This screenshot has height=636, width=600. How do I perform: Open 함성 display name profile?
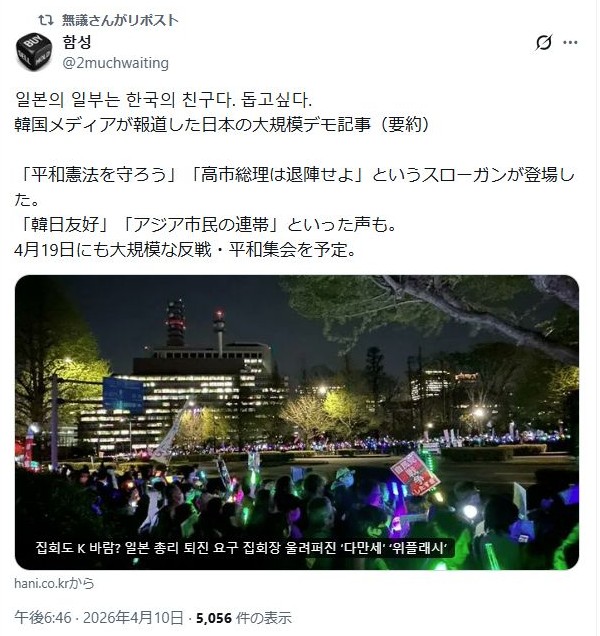coord(77,42)
